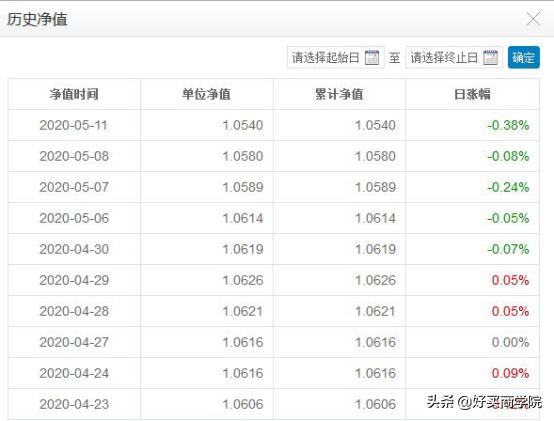Viewport: 554px width, 421px height.
Task: Select the date cell 2020-04-24
Action: pos(74,373)
